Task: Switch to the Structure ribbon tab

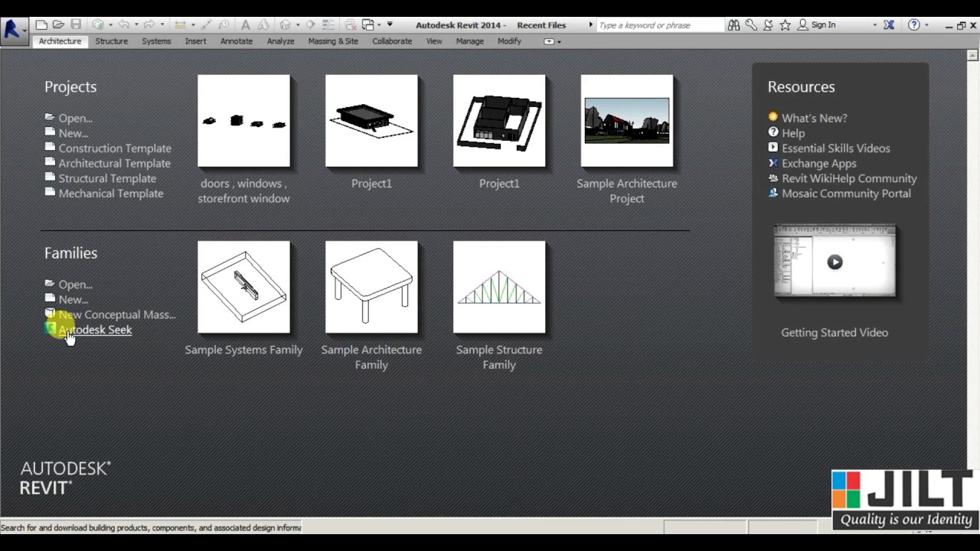Action: click(111, 41)
